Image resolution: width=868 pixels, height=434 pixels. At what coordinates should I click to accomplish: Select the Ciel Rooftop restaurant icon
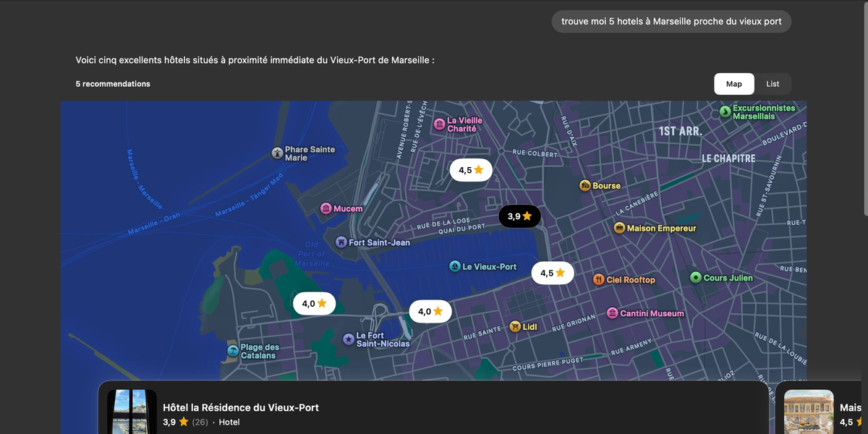pos(598,279)
